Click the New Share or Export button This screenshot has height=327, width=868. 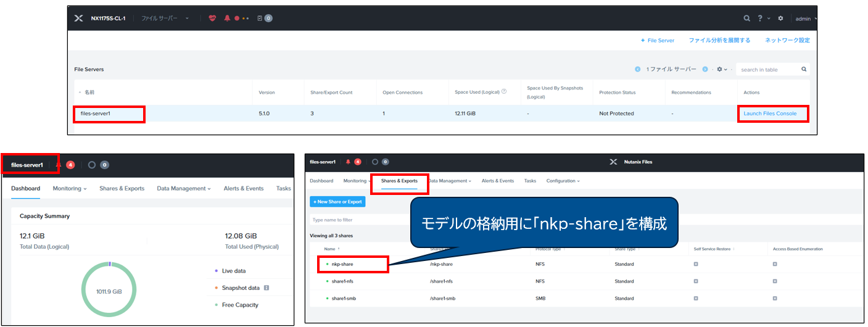point(337,202)
